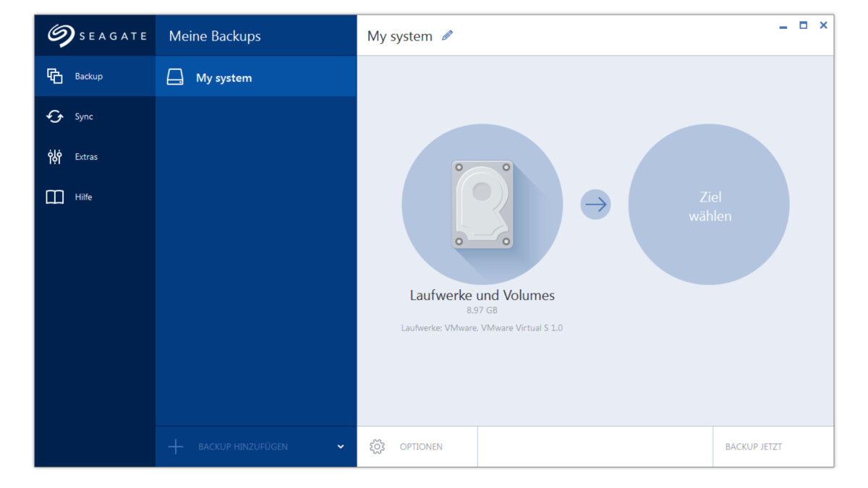
Task: Open the Extras tools section
Action: (95, 157)
